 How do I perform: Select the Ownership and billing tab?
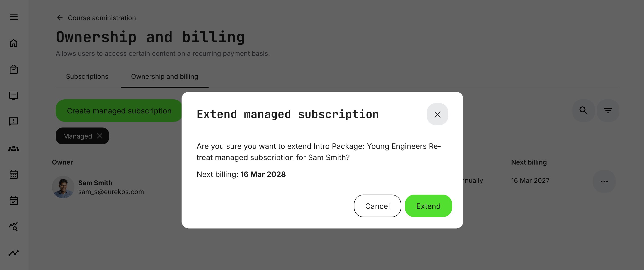click(x=164, y=77)
